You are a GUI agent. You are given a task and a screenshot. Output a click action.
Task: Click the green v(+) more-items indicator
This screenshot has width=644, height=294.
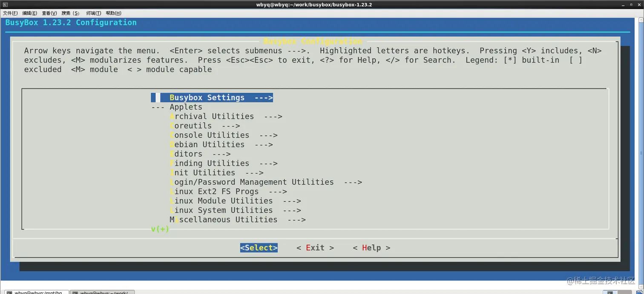[x=160, y=229]
